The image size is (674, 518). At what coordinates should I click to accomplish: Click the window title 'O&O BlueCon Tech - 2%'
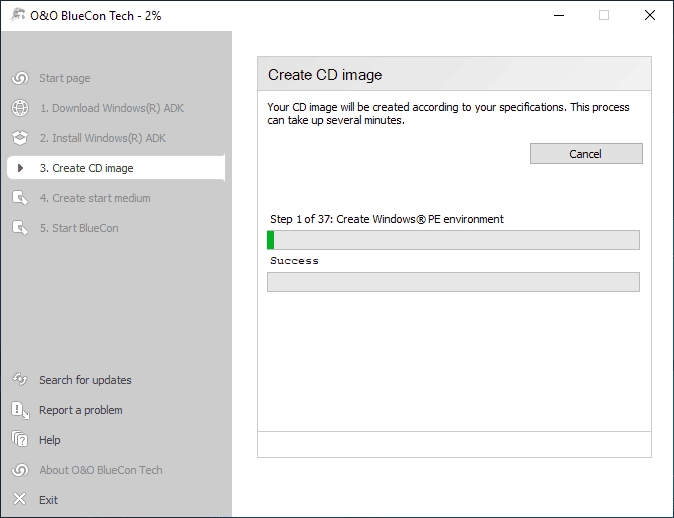click(x=95, y=15)
